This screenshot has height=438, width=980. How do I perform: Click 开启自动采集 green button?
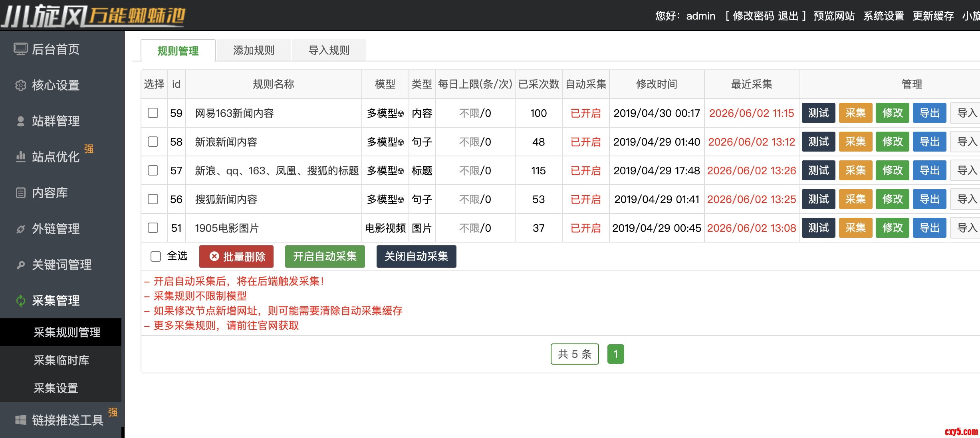pos(325,256)
